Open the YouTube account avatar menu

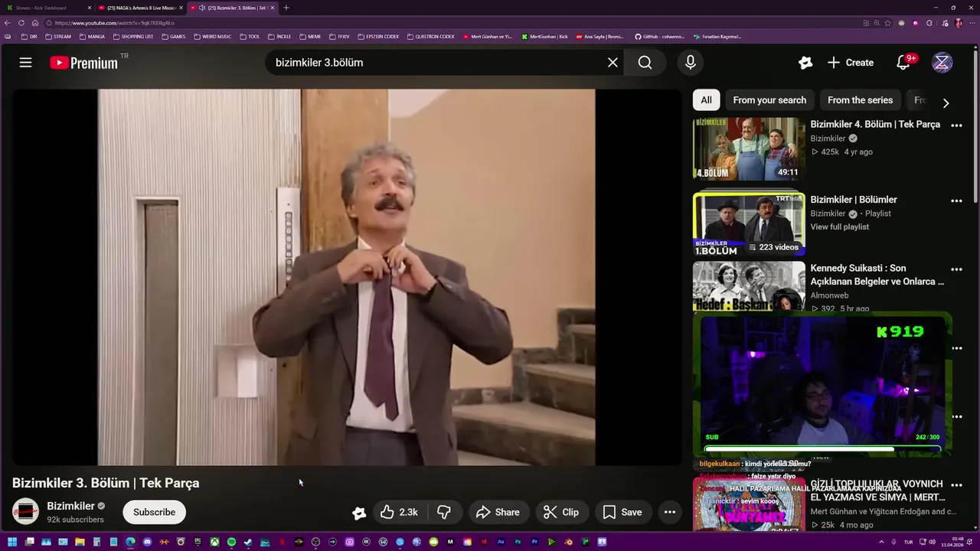pos(942,63)
